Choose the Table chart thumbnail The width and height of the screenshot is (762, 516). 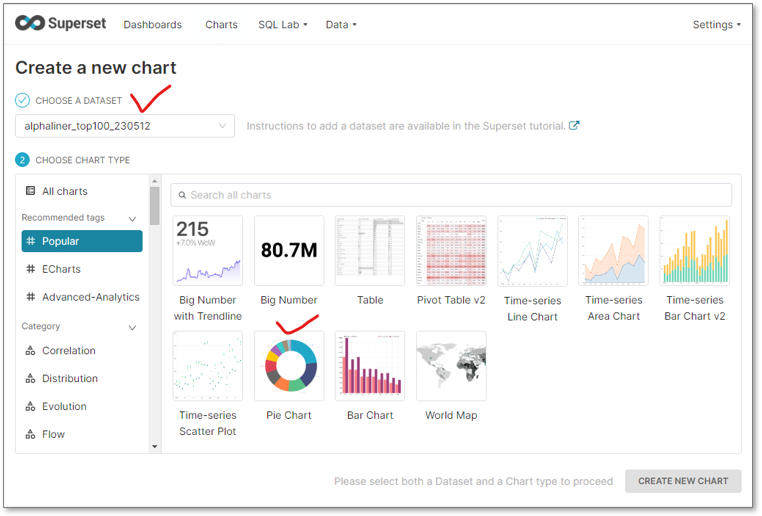point(370,251)
